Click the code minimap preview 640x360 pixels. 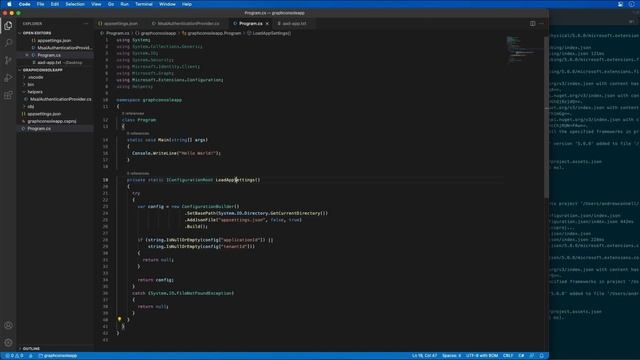click(524, 49)
